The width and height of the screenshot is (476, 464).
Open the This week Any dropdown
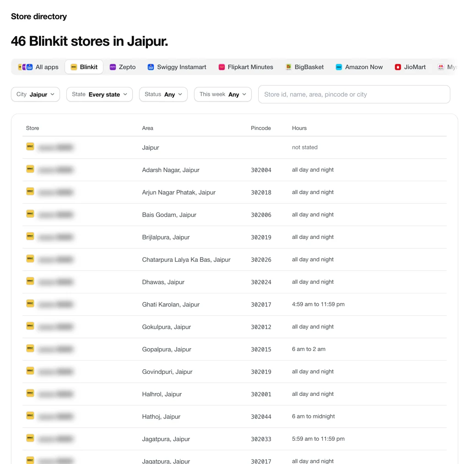(223, 94)
